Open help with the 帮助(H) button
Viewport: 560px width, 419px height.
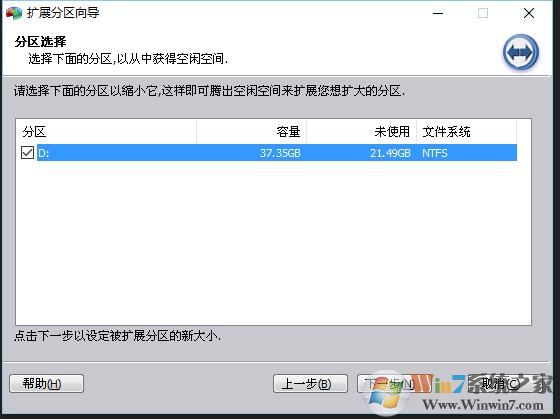coord(46,384)
